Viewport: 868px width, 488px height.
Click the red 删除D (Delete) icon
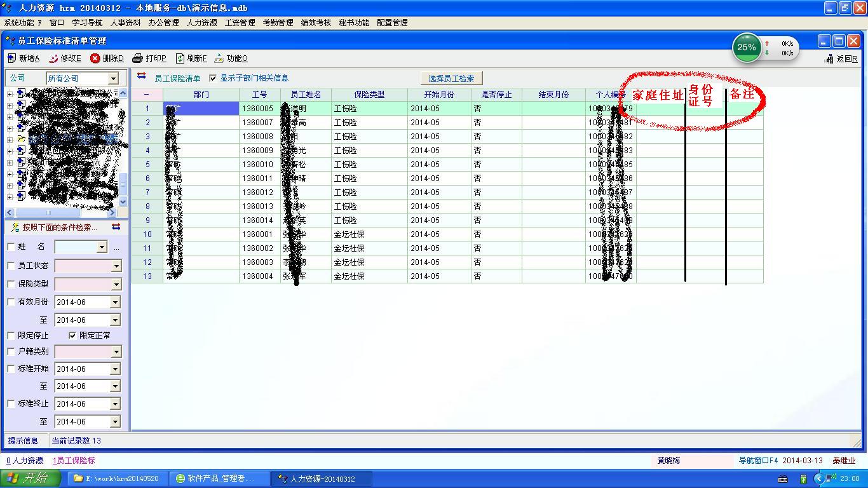[x=95, y=58]
